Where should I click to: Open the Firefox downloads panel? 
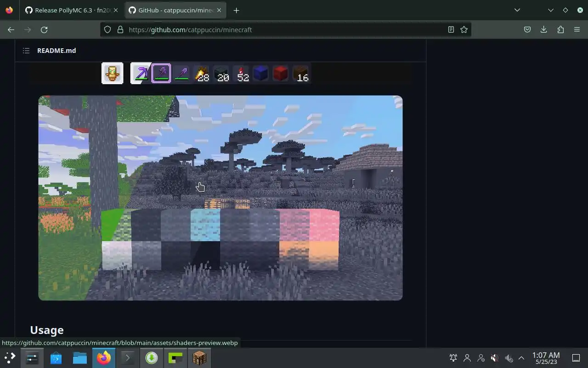point(543,29)
